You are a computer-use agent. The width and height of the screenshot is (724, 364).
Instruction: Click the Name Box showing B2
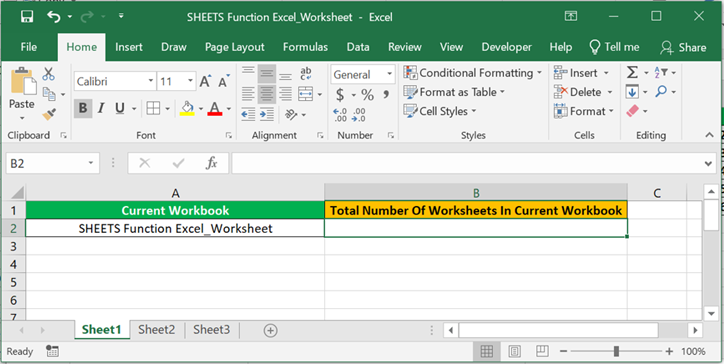(x=52, y=164)
